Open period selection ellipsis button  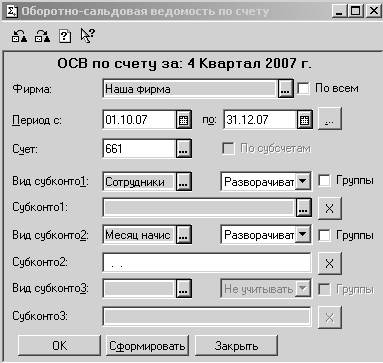[330, 119]
